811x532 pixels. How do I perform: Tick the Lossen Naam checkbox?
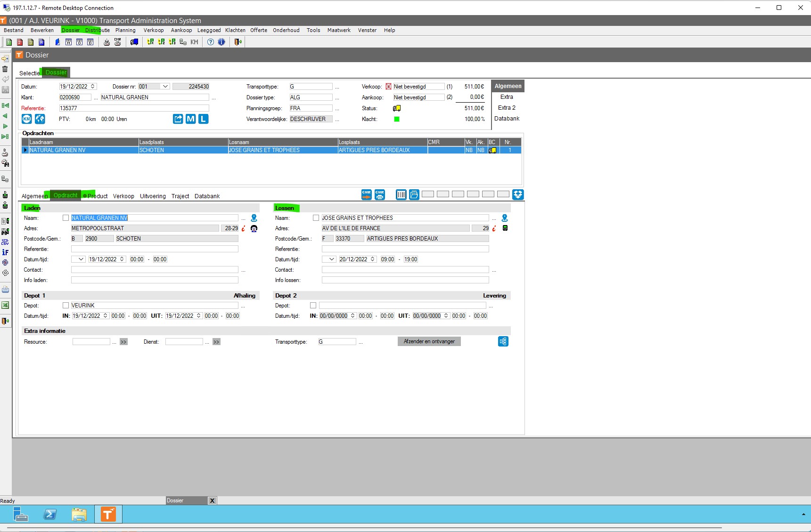click(x=316, y=218)
